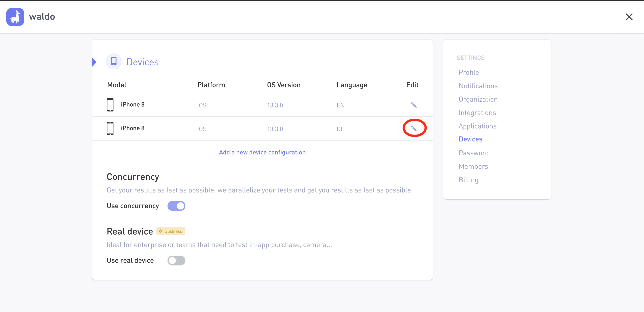Edit the EN iPhone 8 configuration
Image resolution: width=644 pixels, height=312 pixels.
[x=414, y=105]
